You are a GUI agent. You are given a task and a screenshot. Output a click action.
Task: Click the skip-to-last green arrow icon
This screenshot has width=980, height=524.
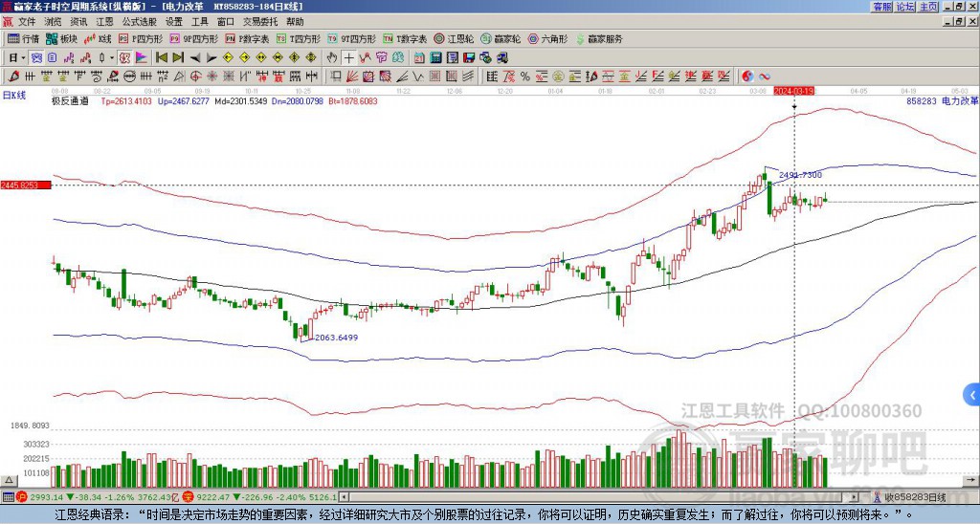click(x=178, y=58)
